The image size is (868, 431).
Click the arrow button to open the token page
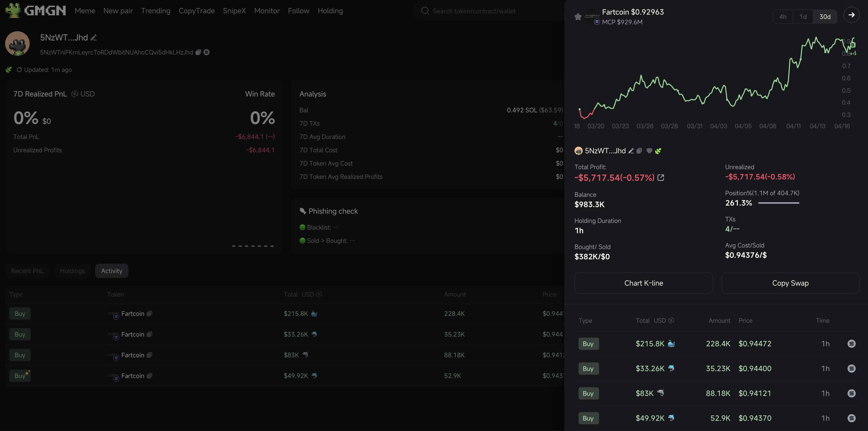[851, 15]
